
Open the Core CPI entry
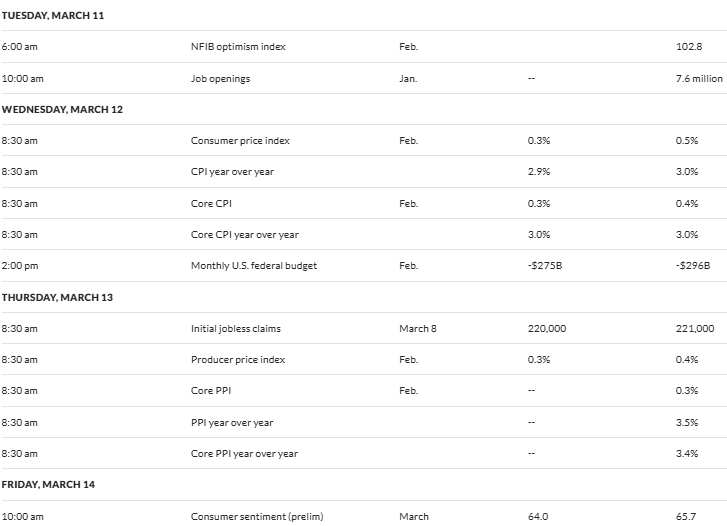pyautogui.click(x=211, y=204)
